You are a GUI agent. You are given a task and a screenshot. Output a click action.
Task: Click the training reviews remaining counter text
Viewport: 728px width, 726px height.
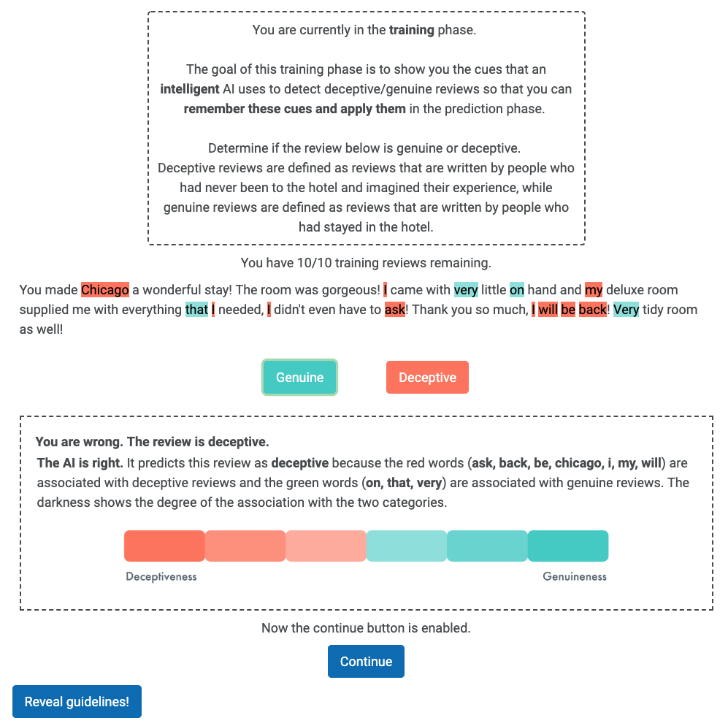click(366, 262)
